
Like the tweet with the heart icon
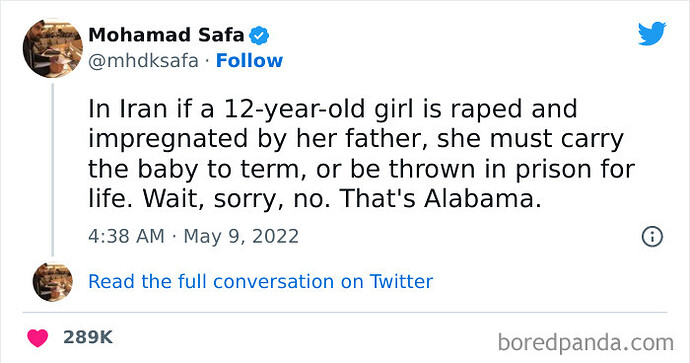[x=37, y=338]
